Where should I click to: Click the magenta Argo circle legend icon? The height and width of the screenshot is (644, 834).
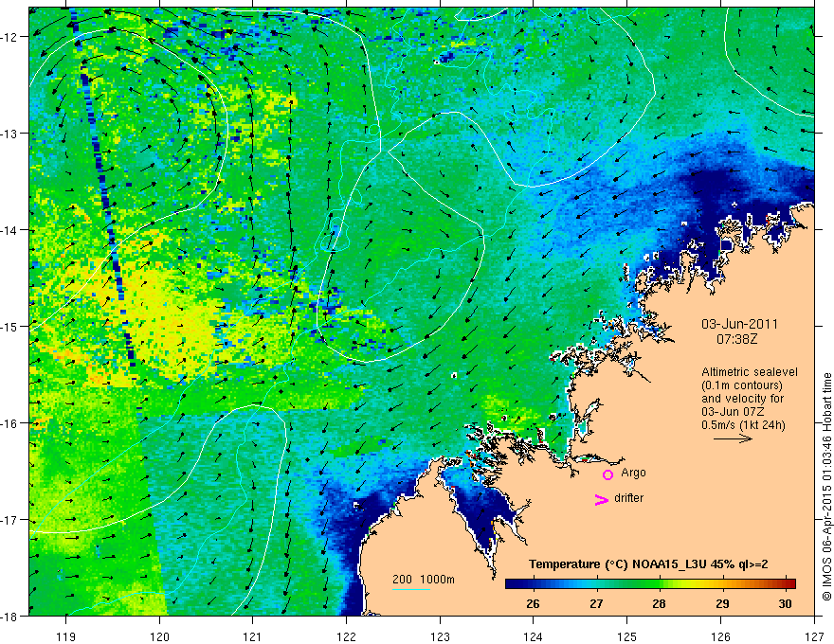point(607,474)
